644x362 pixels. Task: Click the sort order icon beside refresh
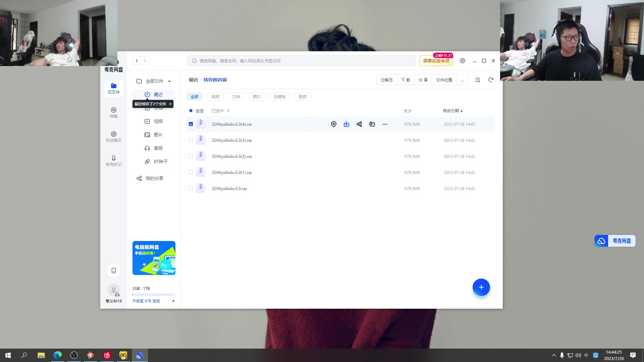click(x=477, y=80)
